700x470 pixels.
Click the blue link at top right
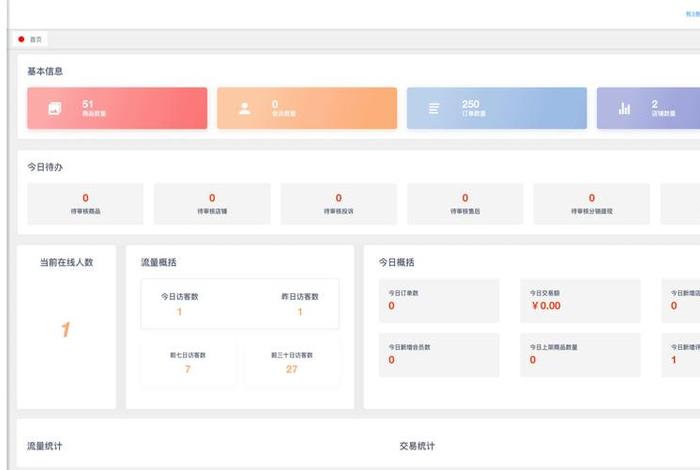click(x=692, y=14)
